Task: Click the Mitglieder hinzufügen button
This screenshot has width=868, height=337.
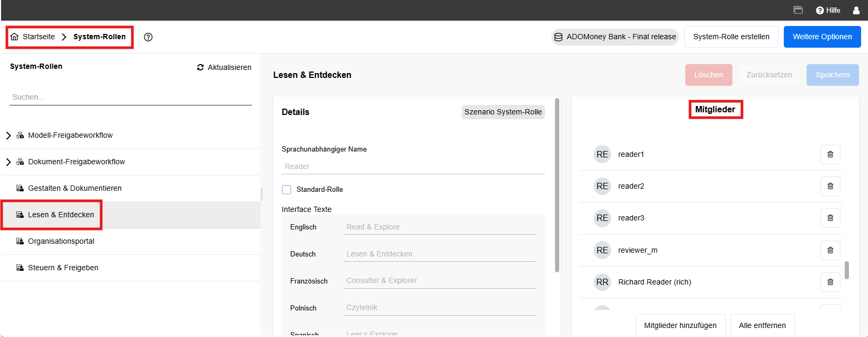Action: point(680,325)
